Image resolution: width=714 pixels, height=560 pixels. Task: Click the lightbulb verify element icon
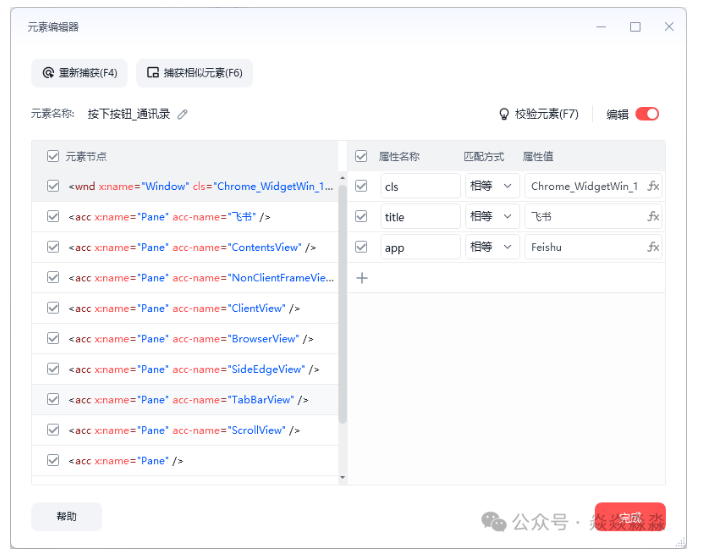504,114
